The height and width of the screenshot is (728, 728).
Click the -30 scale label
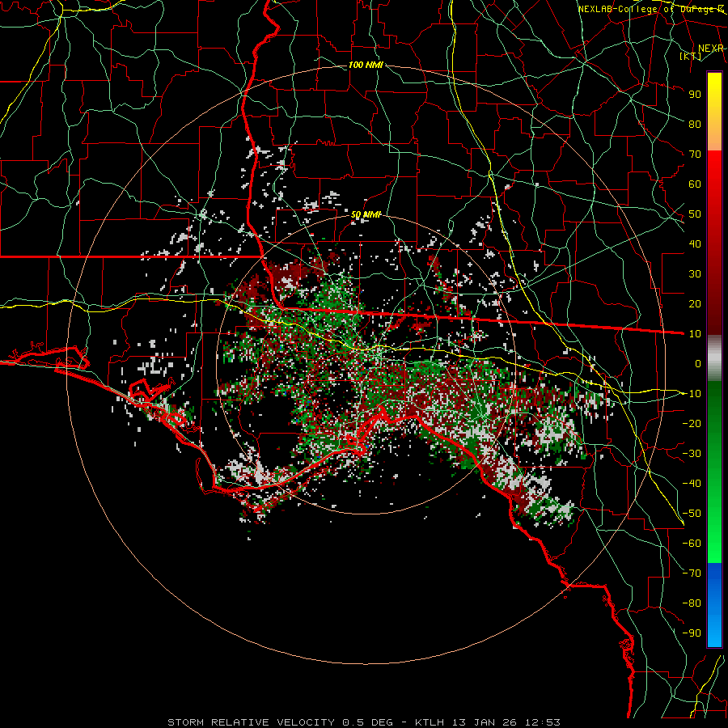tap(692, 454)
